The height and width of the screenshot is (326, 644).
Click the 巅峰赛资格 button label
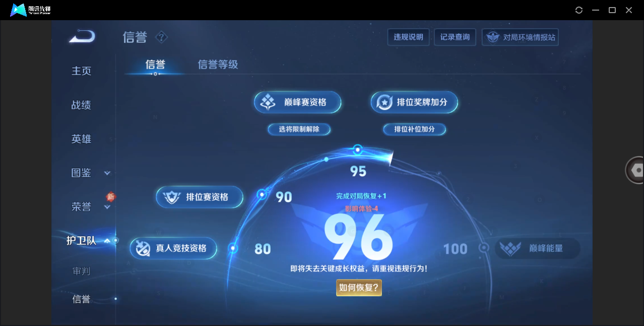(305, 102)
